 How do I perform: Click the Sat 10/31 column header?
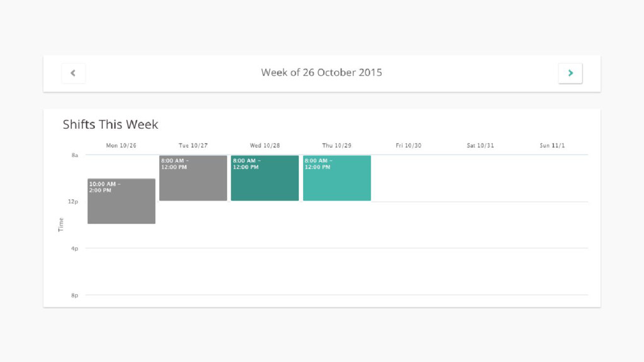coord(480,146)
